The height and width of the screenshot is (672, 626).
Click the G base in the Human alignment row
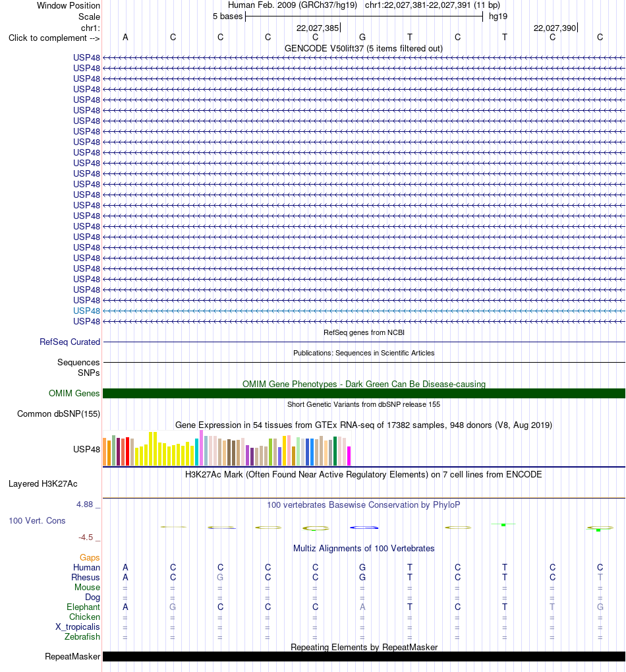coord(362,567)
